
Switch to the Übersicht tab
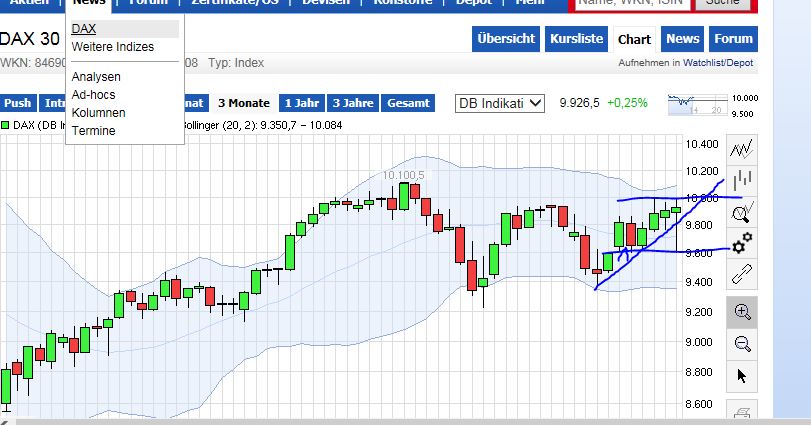tap(506, 39)
